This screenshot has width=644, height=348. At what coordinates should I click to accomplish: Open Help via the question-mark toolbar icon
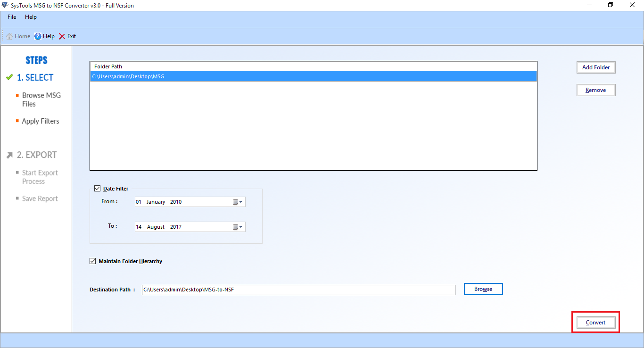click(38, 36)
